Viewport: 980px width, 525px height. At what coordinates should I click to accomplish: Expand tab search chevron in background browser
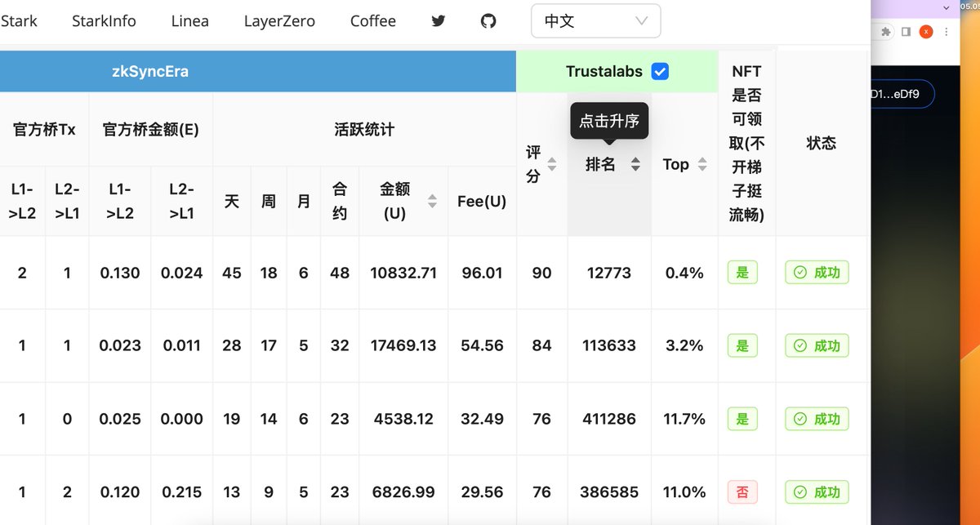click(x=946, y=7)
